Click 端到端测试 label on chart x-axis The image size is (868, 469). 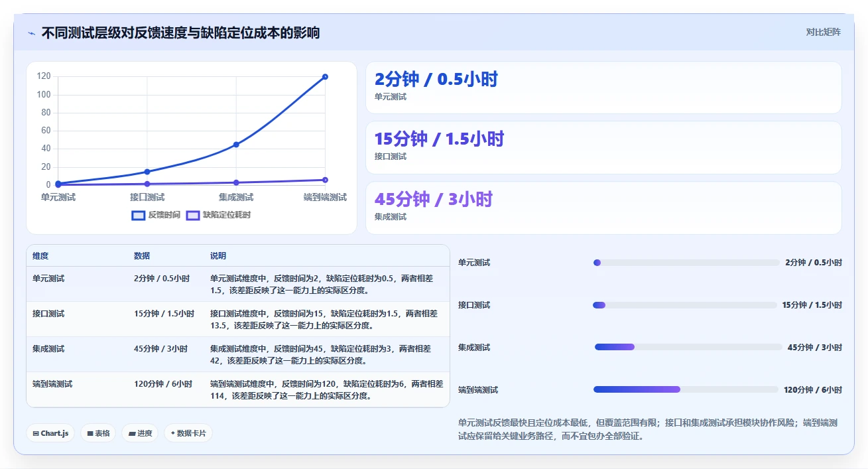coord(325,198)
